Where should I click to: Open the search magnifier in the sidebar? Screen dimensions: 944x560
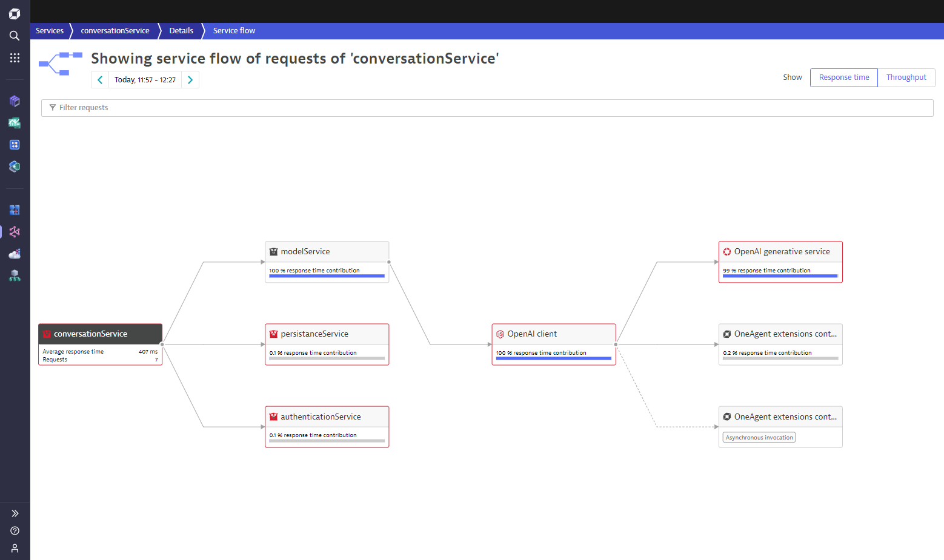[x=14, y=36]
